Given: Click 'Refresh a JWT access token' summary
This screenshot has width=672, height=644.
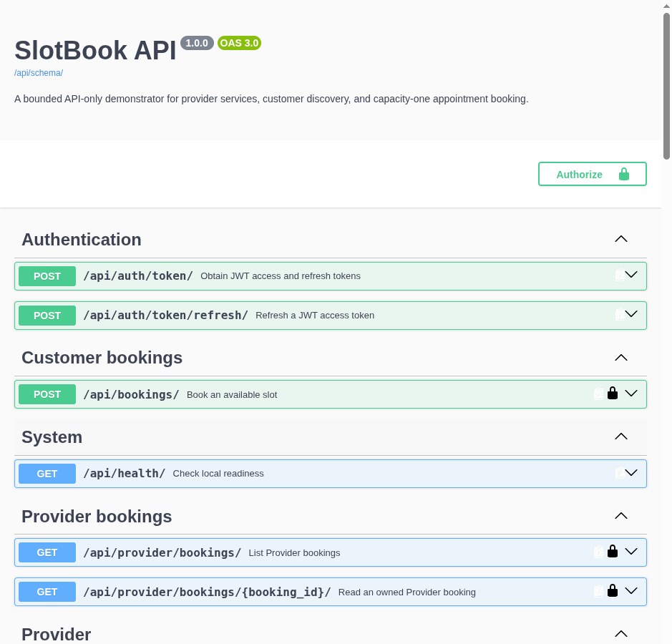Looking at the screenshot, I should pyautogui.click(x=315, y=316).
